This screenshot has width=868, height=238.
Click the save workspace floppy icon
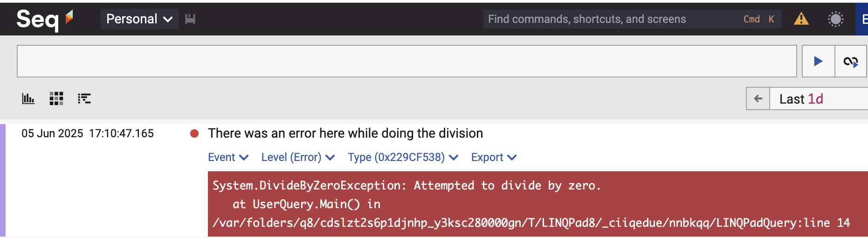(x=190, y=19)
